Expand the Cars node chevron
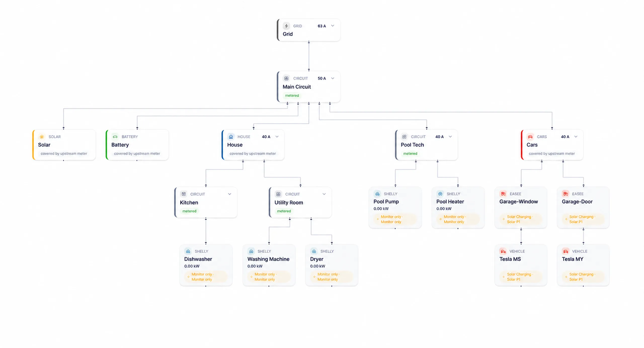Screen dimensions: 644x348 [x=576, y=137]
